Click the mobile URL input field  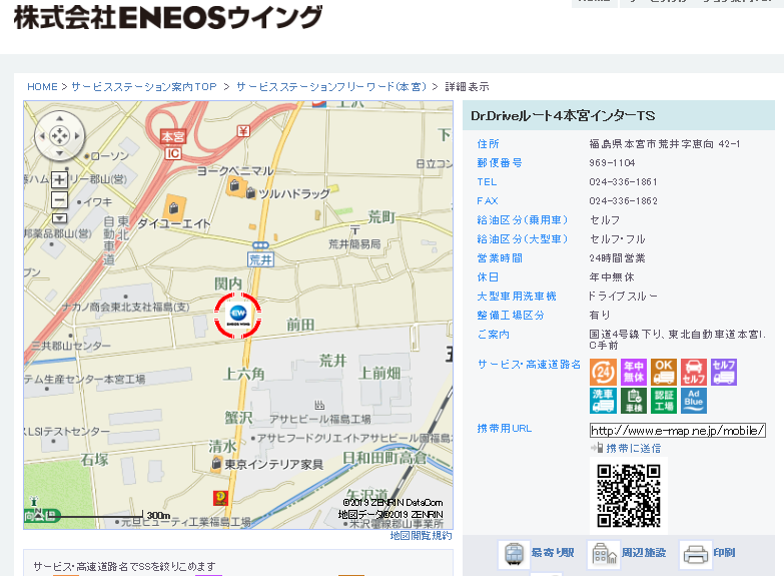click(678, 430)
